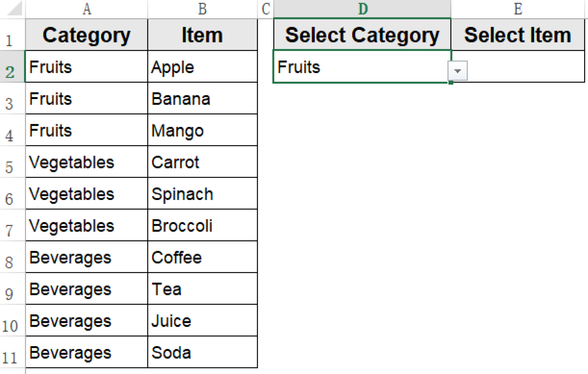Select the Beverages cell in row 8
The width and height of the screenshot is (588, 374).
click(86, 257)
